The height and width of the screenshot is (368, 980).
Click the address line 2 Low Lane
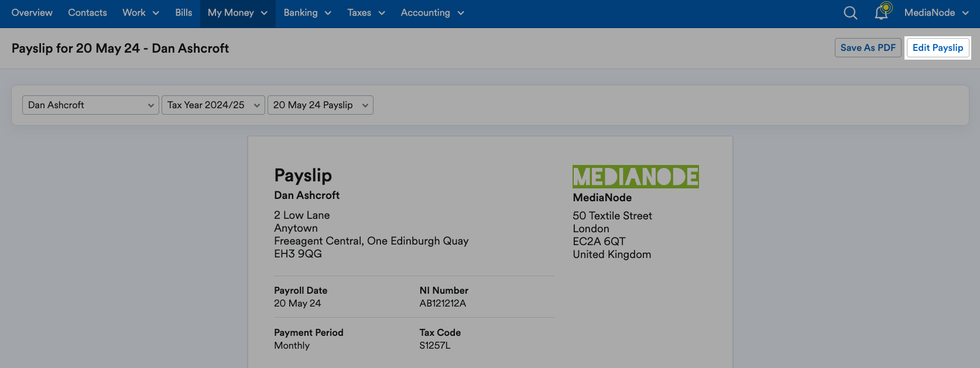coord(302,215)
